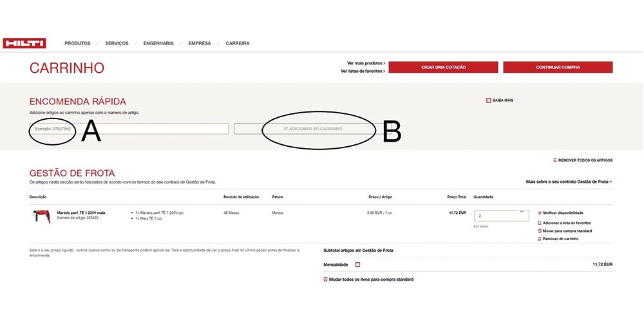644x322 pixels.
Task: Click the Em stock status text
Action: coord(481,226)
